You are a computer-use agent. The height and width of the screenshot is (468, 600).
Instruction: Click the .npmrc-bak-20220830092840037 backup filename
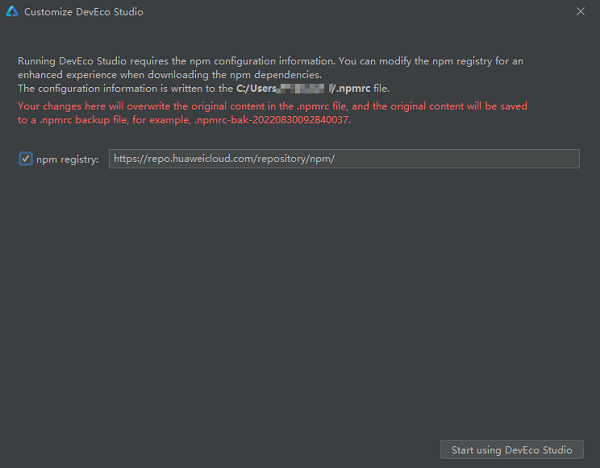(x=275, y=120)
